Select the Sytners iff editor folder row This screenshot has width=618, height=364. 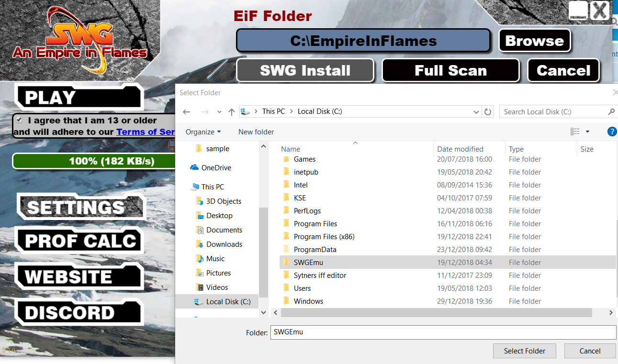[x=448, y=276]
